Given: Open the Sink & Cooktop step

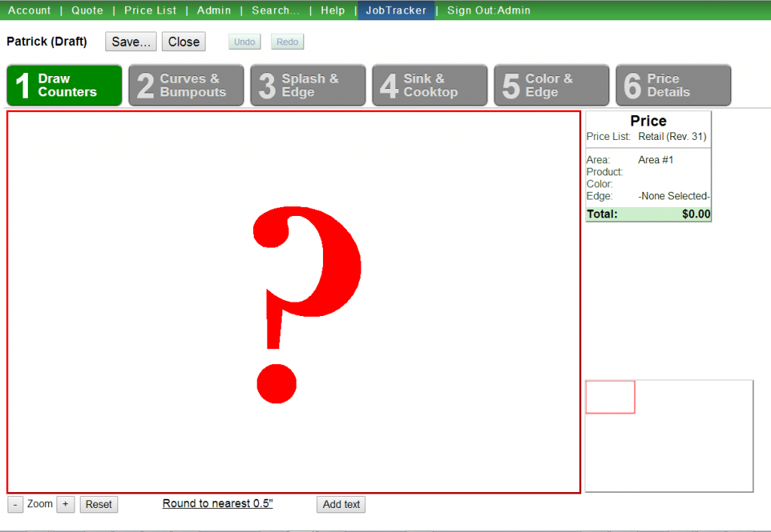Looking at the screenshot, I should pyautogui.click(x=430, y=85).
